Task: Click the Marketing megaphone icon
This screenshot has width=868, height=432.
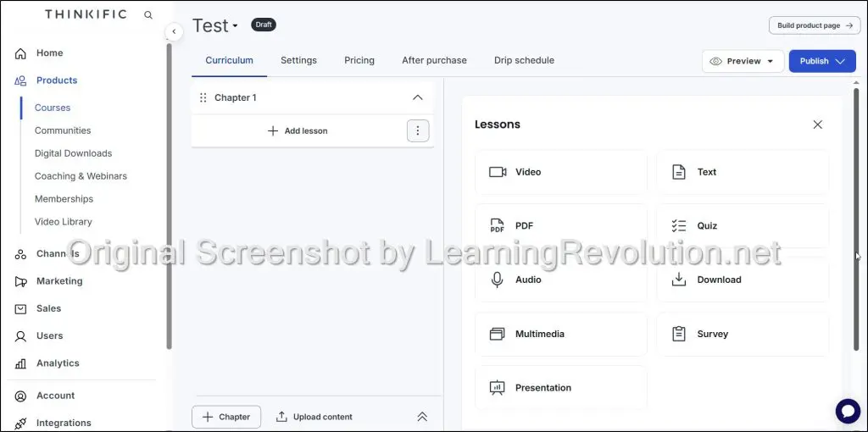Action: click(20, 281)
